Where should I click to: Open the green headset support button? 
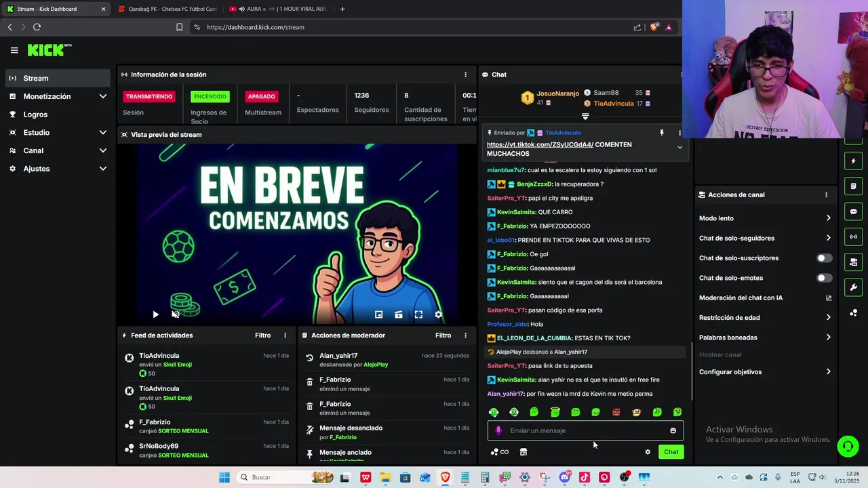click(x=848, y=446)
